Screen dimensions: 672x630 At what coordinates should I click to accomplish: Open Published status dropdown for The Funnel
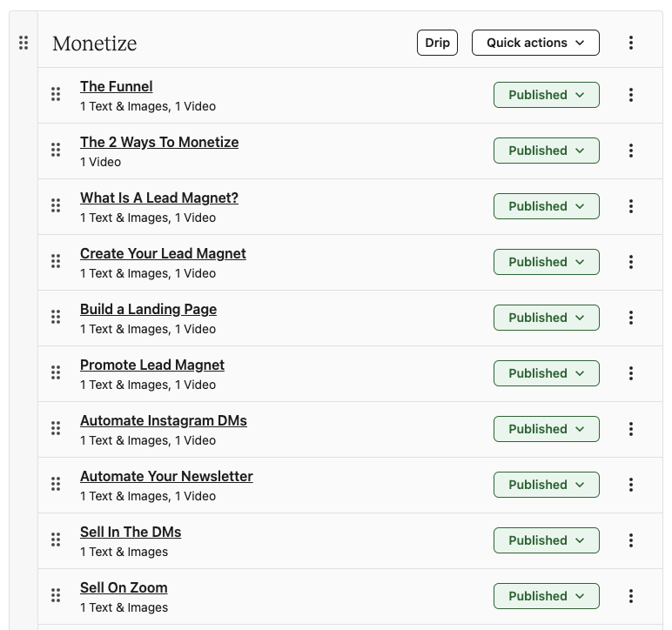pyautogui.click(x=546, y=95)
